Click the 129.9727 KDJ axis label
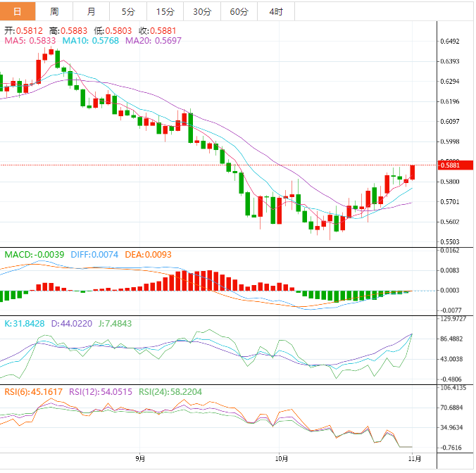This screenshot has height=473, width=476. pyautogui.click(x=453, y=319)
